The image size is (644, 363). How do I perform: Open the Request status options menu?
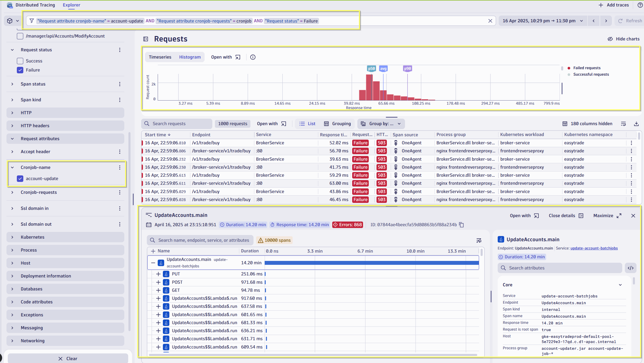click(120, 50)
